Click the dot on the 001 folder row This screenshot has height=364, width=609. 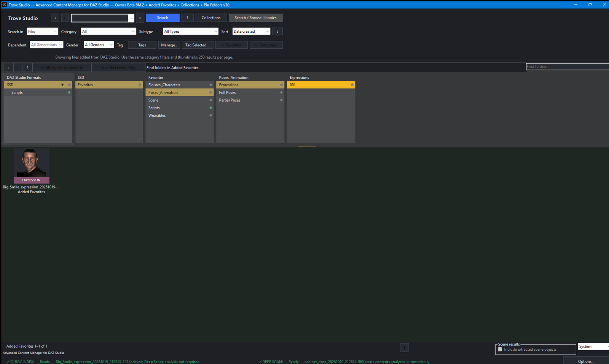(x=352, y=85)
